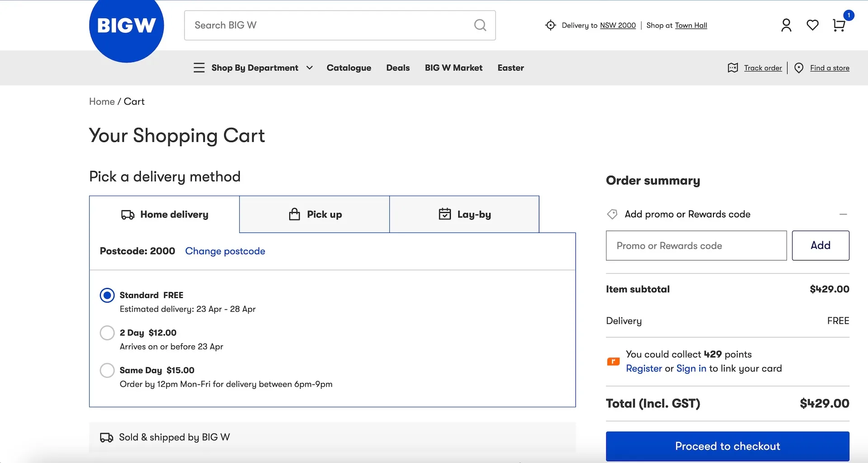Click the delivery location target icon
The height and width of the screenshot is (463, 868).
[551, 25]
